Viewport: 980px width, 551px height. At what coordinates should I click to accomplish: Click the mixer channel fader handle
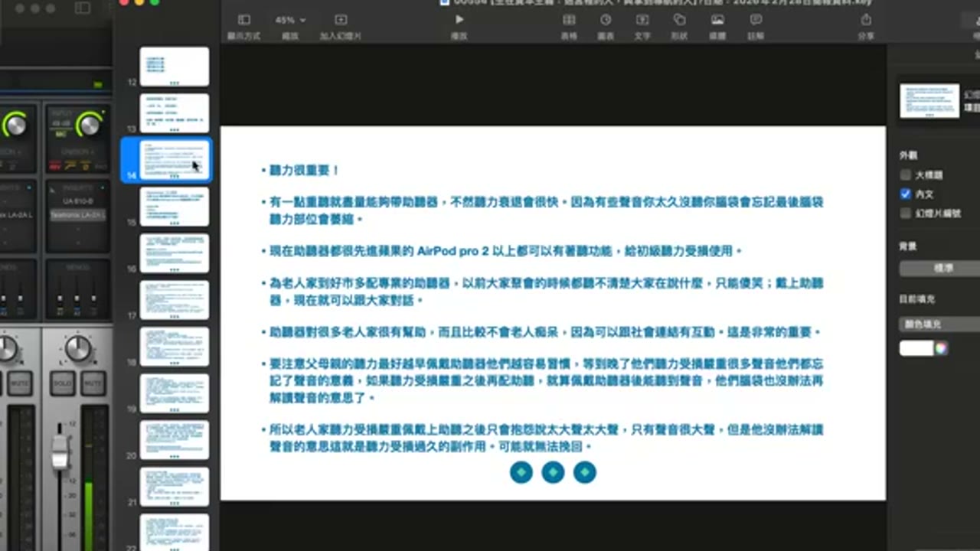click(60, 452)
